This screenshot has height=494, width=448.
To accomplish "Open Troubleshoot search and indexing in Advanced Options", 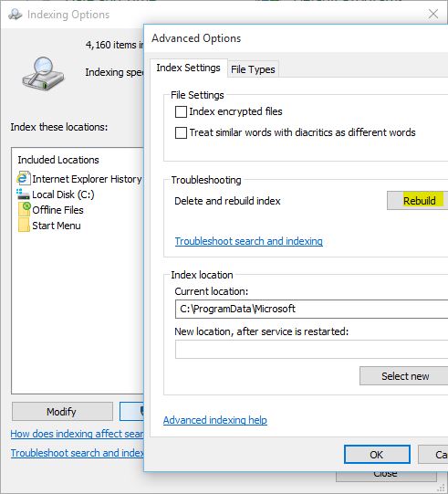I will tap(249, 241).
